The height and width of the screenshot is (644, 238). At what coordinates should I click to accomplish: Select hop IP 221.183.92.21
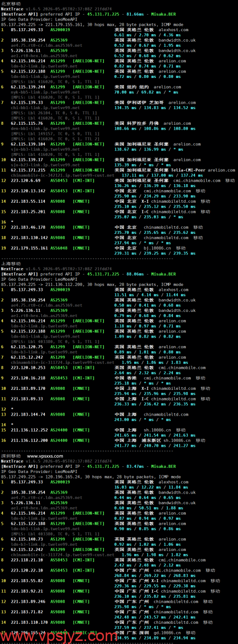(26, 592)
